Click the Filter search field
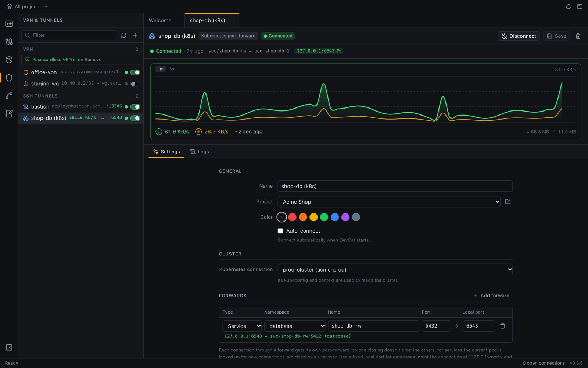 tap(69, 35)
